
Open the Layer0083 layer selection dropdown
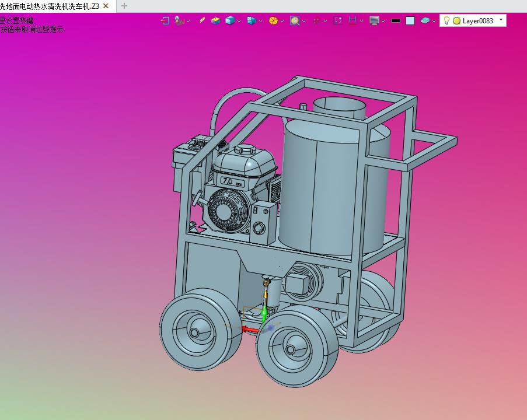click(501, 20)
